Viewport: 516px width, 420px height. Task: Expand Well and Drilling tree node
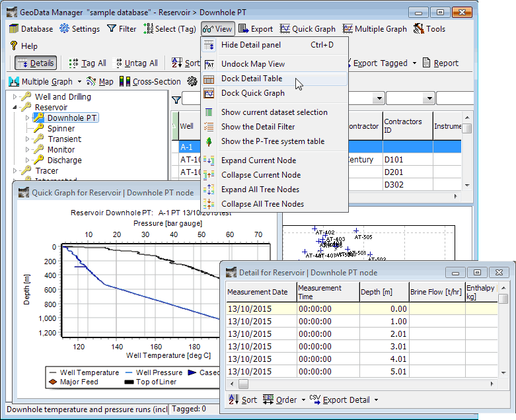click(x=15, y=96)
